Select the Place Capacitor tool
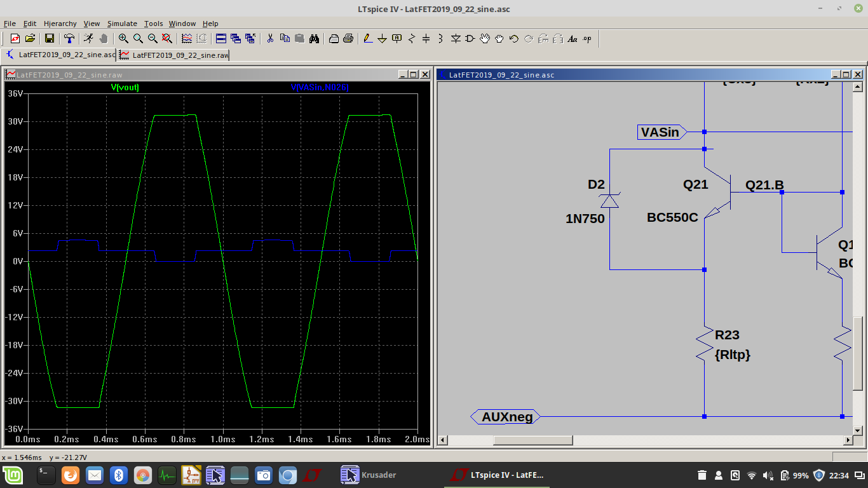868x488 pixels. pos(426,39)
